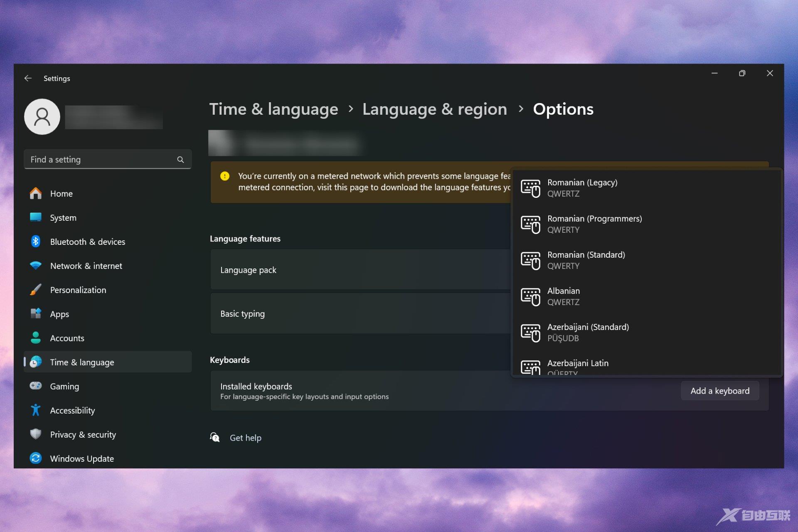Image resolution: width=798 pixels, height=532 pixels.
Task: Click keyboard icon beside Azerbaijani (Standard)
Action: click(x=530, y=333)
